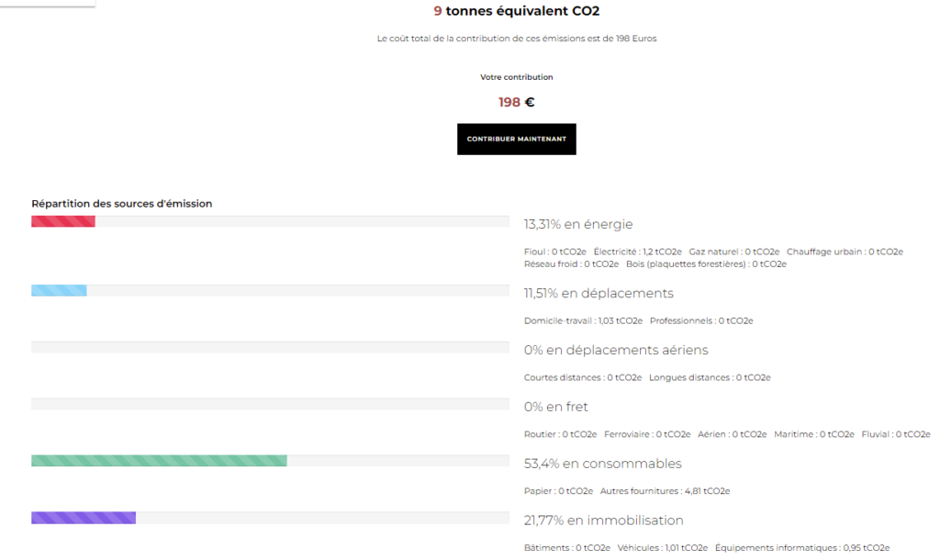Select the "53,4% en consommables" label
940x560 pixels.
pyautogui.click(x=602, y=464)
